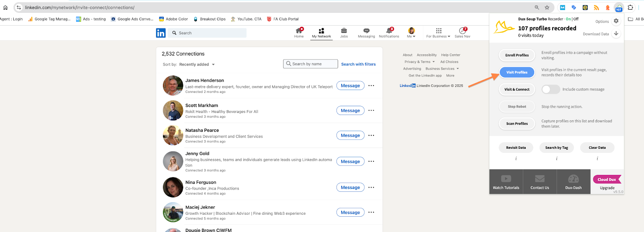Click the LinkedIn top search box
The height and width of the screenshot is (232, 644).
(x=208, y=33)
